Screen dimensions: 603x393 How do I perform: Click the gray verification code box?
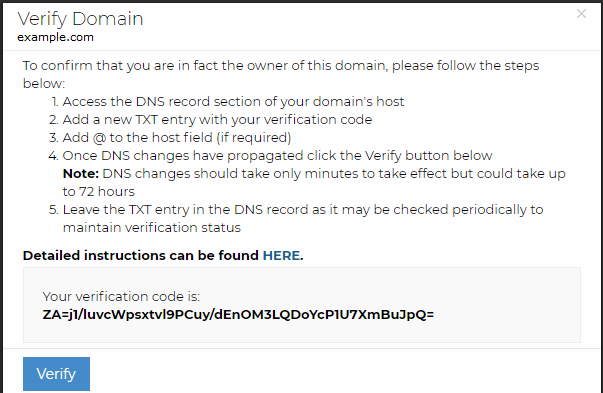(x=302, y=305)
